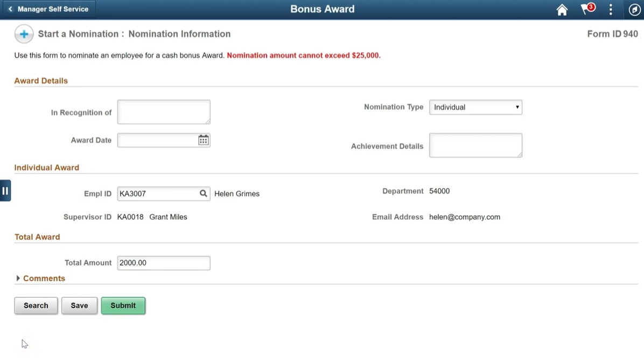644x362 pixels.
Task: Click the Total Amount field showing 2000.00
Action: tap(163, 263)
